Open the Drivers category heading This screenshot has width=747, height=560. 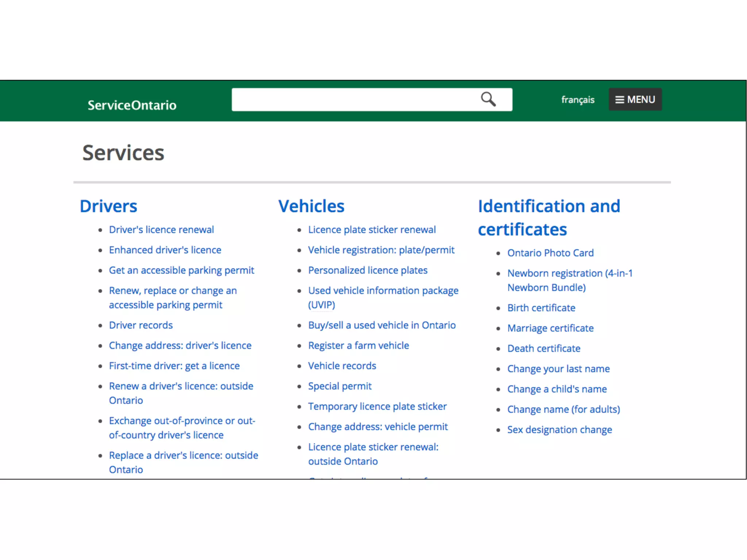click(x=108, y=206)
